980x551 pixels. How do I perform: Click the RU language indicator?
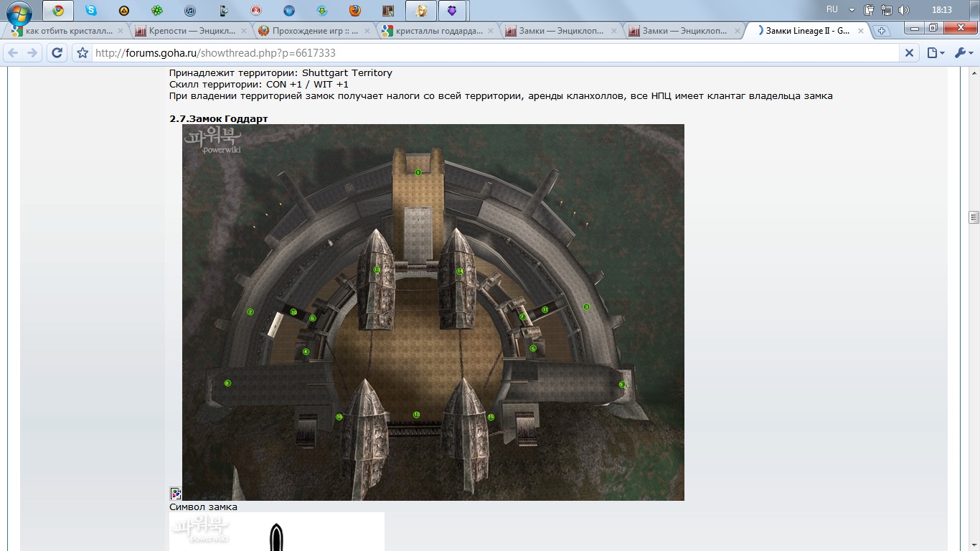(832, 9)
